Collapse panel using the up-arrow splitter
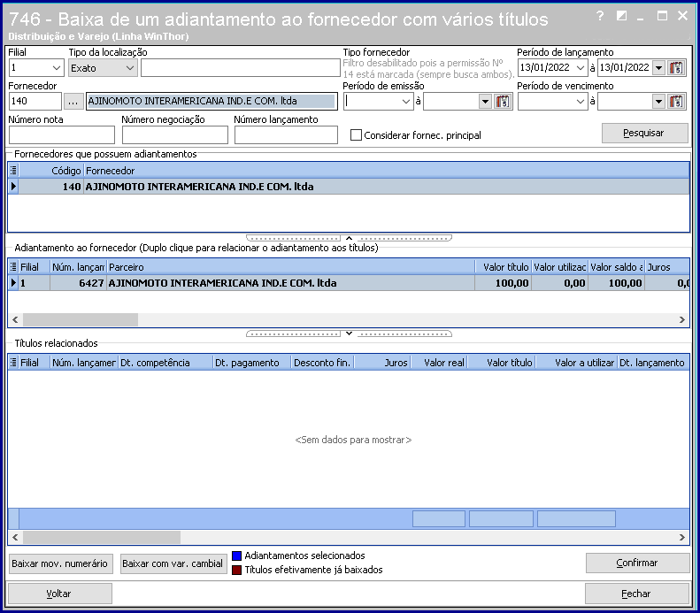 pyautogui.click(x=349, y=238)
